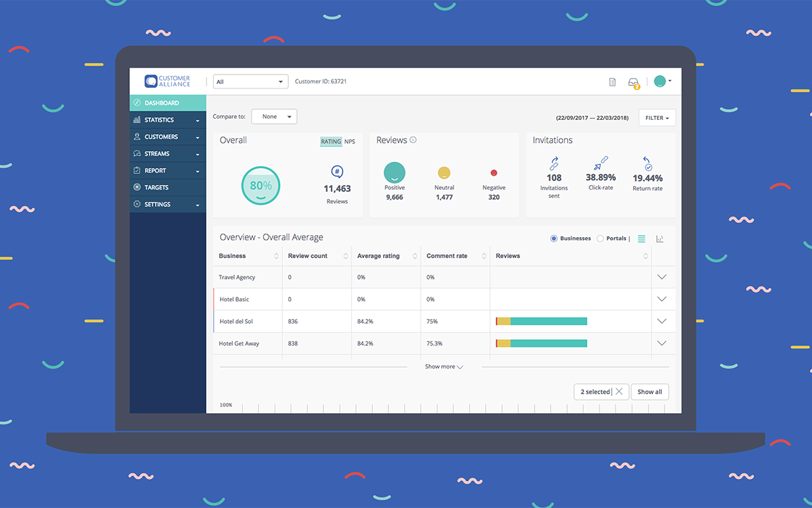Open the Compare to None dropdown

pos(274,117)
